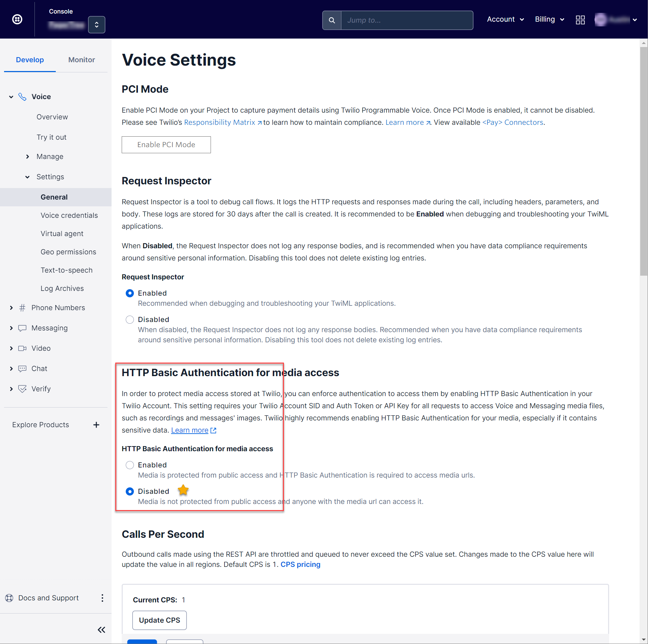Open the Billing dropdown menu
648x644 pixels.
[549, 20]
